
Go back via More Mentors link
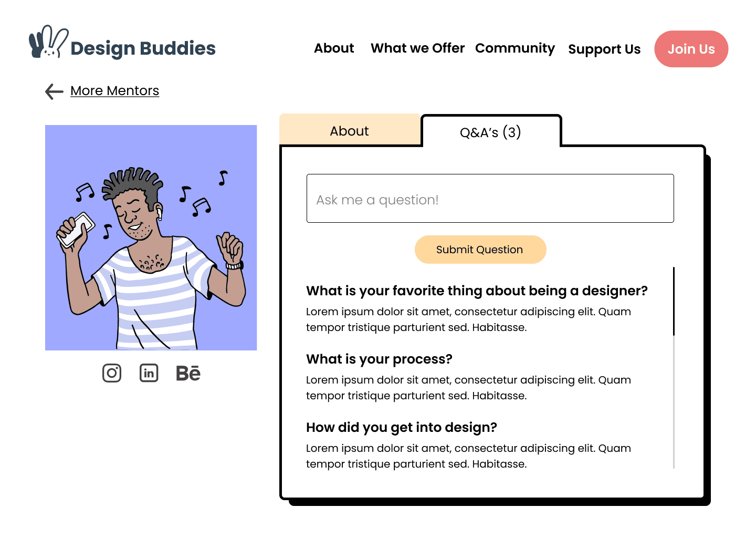click(114, 91)
